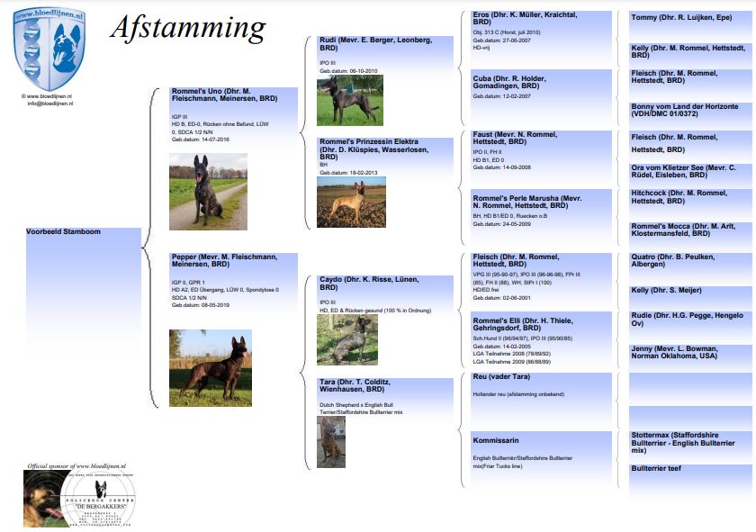Select the Voorbeeld Stamboom root entry

click(64, 231)
